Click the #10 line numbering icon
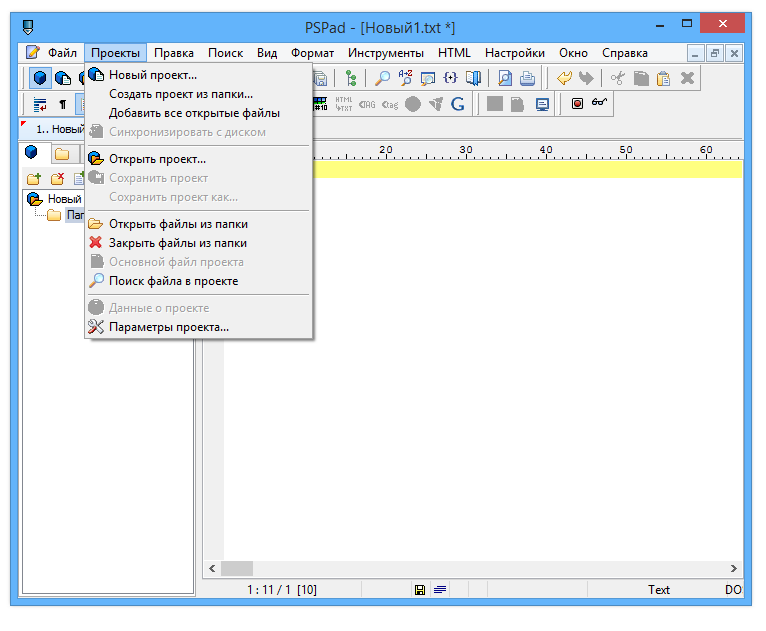 click(320, 104)
